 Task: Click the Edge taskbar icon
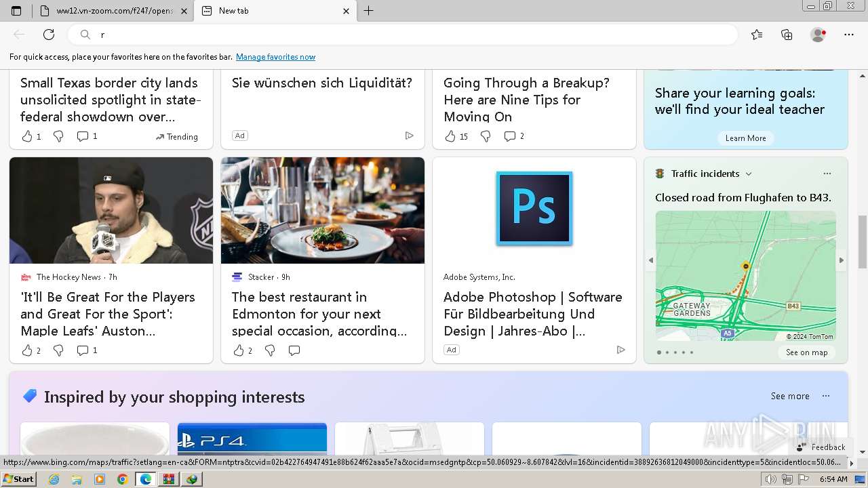(146, 479)
